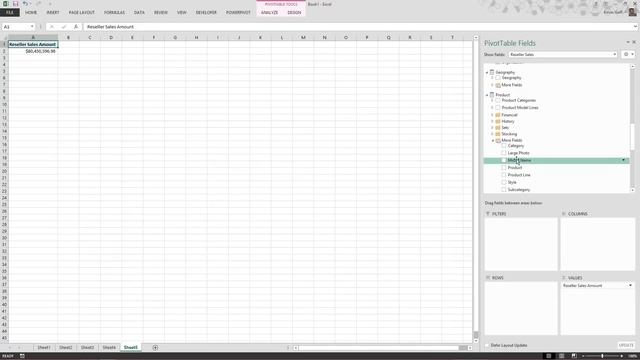Click the Undo arrow in quick access toolbar

click(25, 4)
